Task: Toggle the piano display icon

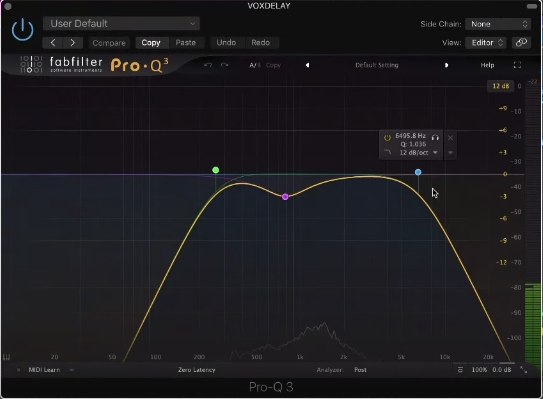Action: coord(6,357)
